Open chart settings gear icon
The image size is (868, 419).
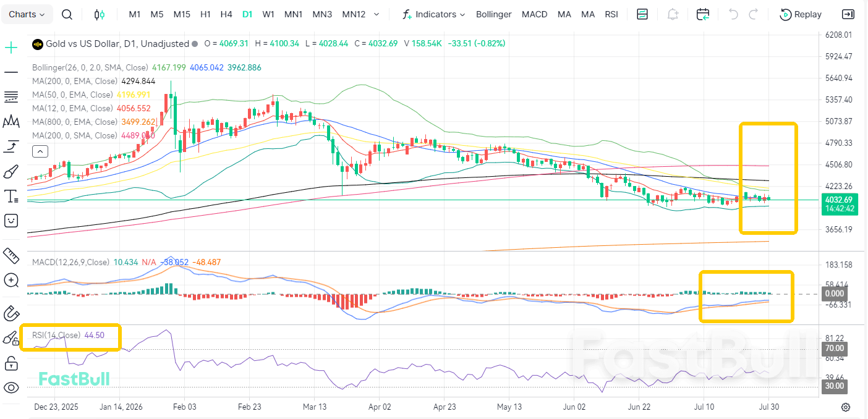(x=846, y=407)
